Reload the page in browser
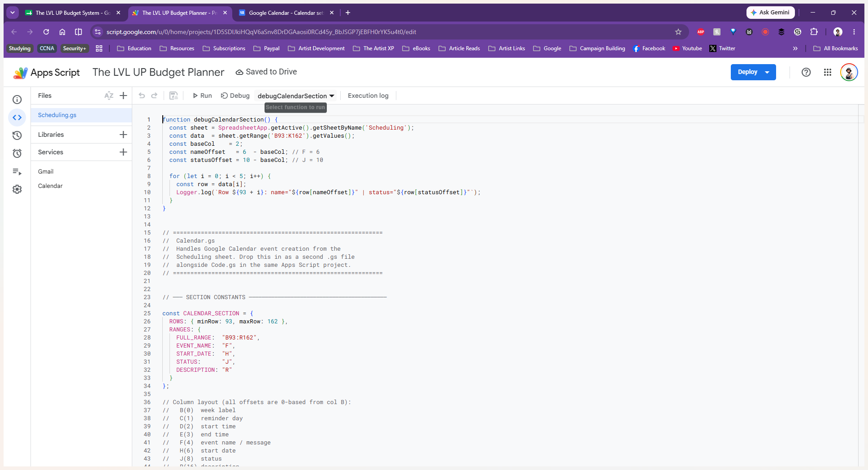Screen dimensions: 868x470 point(46,32)
